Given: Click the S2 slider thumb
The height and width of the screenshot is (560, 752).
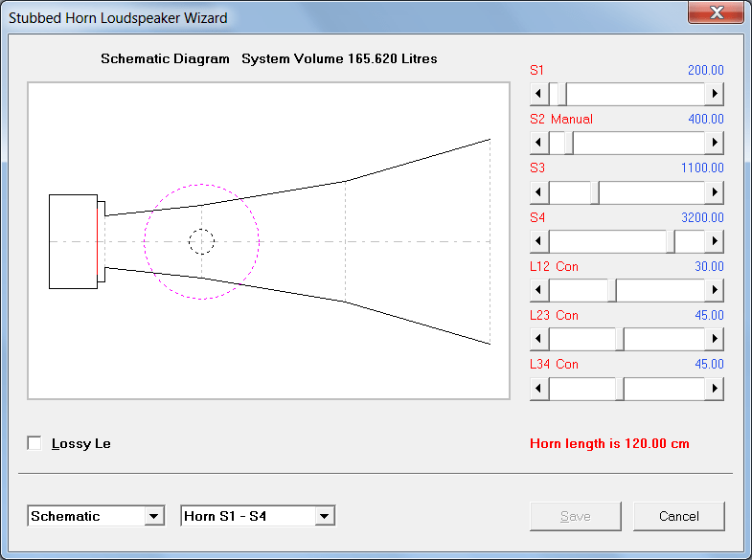Looking at the screenshot, I should tap(569, 143).
